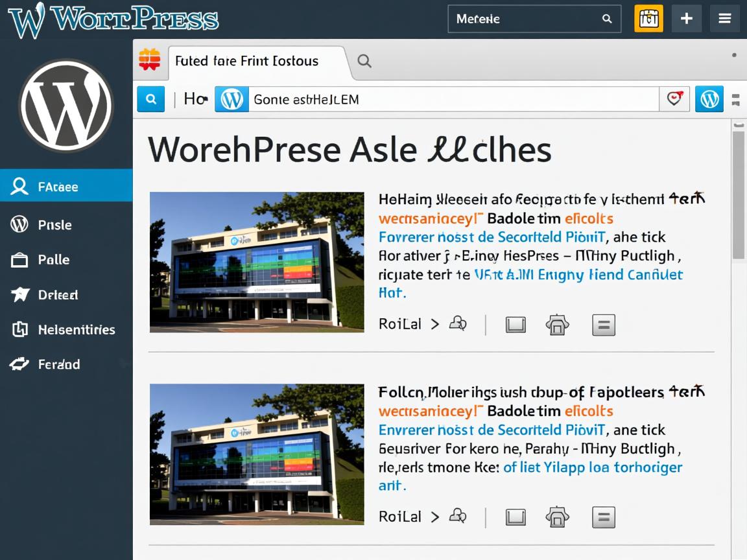Click the yellow calendar icon in header
This screenshot has height=560, width=747.
648,19
